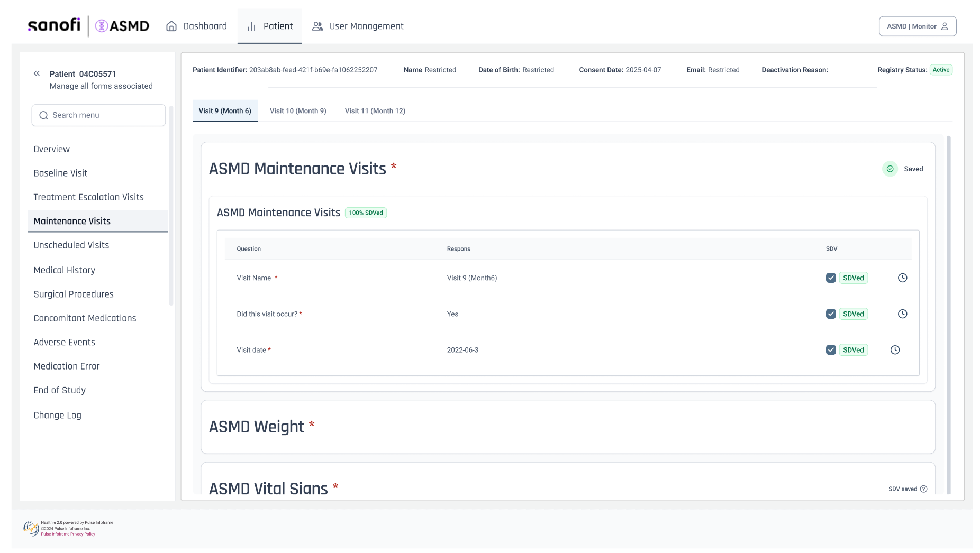Image resolution: width=980 pixels, height=553 pixels.
Task: Click the user profile icon in ASMD Monitor
Action: click(945, 26)
